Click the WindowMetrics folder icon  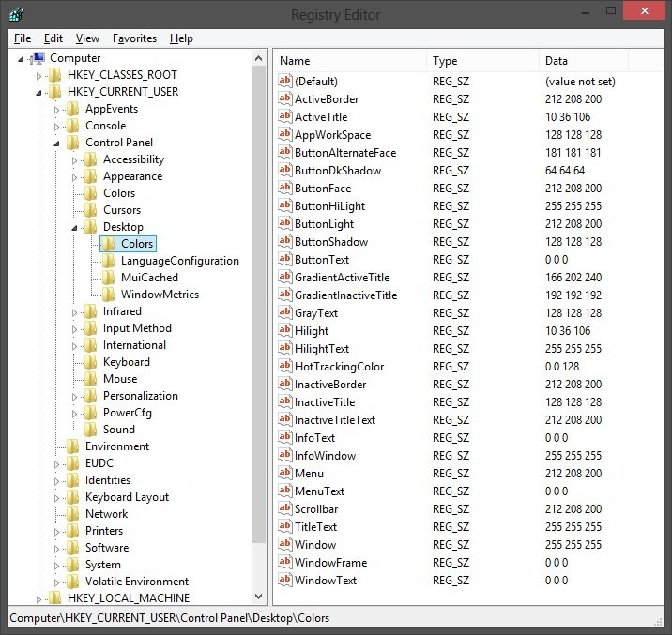(x=108, y=295)
